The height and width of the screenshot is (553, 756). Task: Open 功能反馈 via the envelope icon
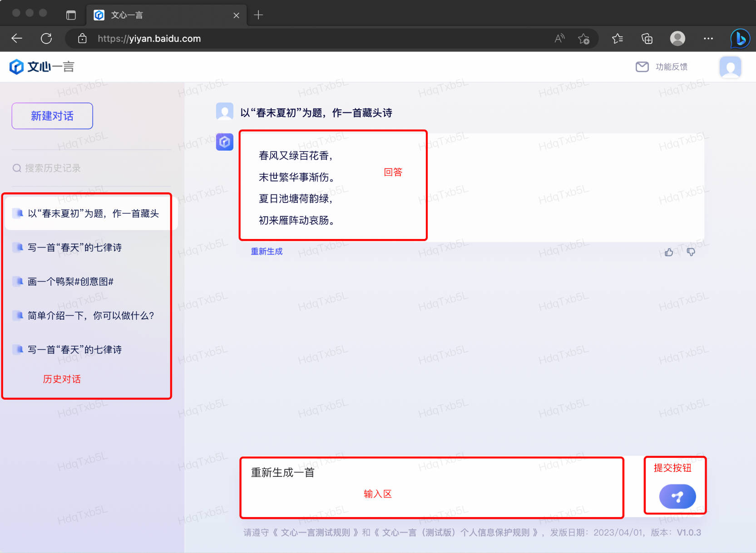point(642,67)
